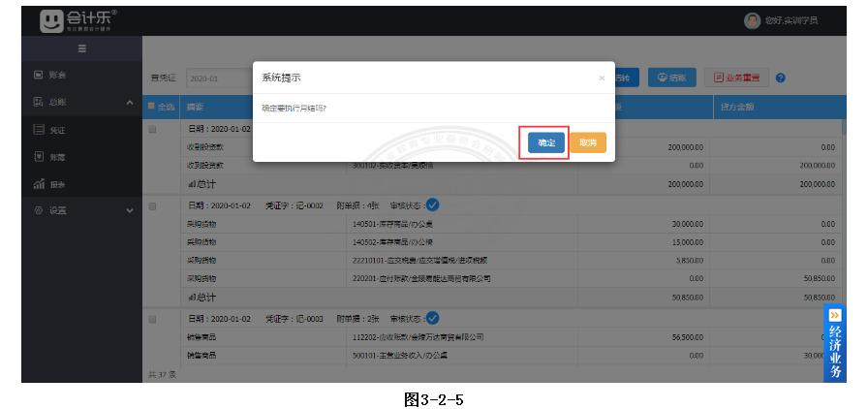Click the 会计乐 logo

pyautogui.click(x=77, y=21)
